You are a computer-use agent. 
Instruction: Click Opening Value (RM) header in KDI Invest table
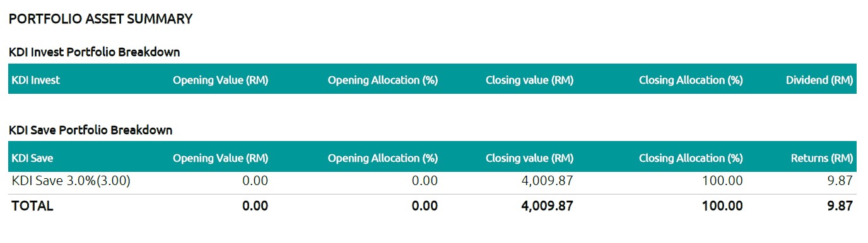click(x=220, y=80)
